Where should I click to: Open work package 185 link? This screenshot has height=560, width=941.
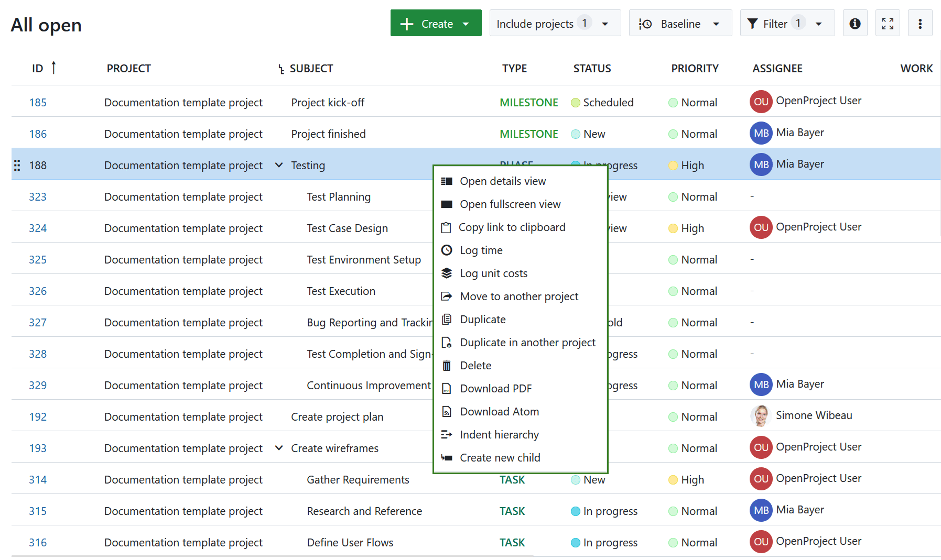[x=38, y=102]
